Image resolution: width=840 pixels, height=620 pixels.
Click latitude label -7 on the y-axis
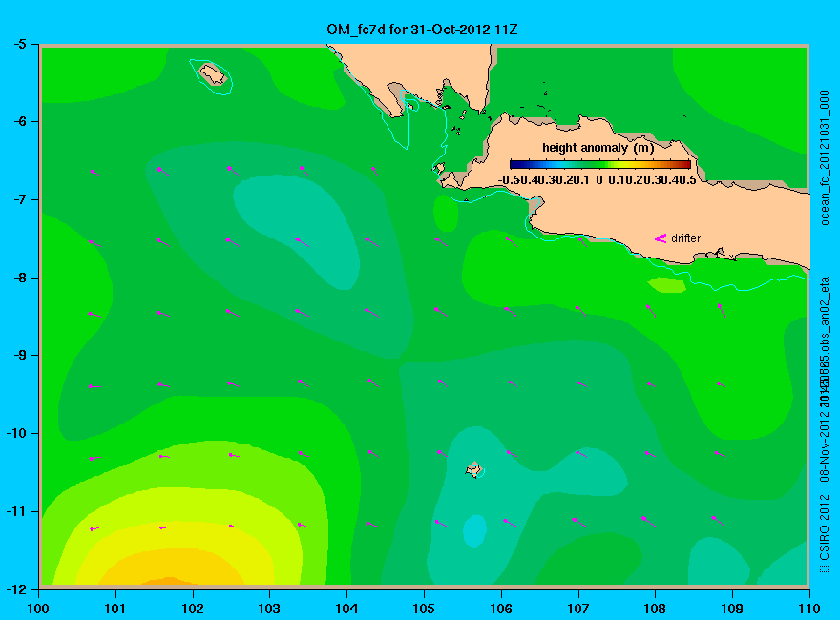click(x=19, y=199)
